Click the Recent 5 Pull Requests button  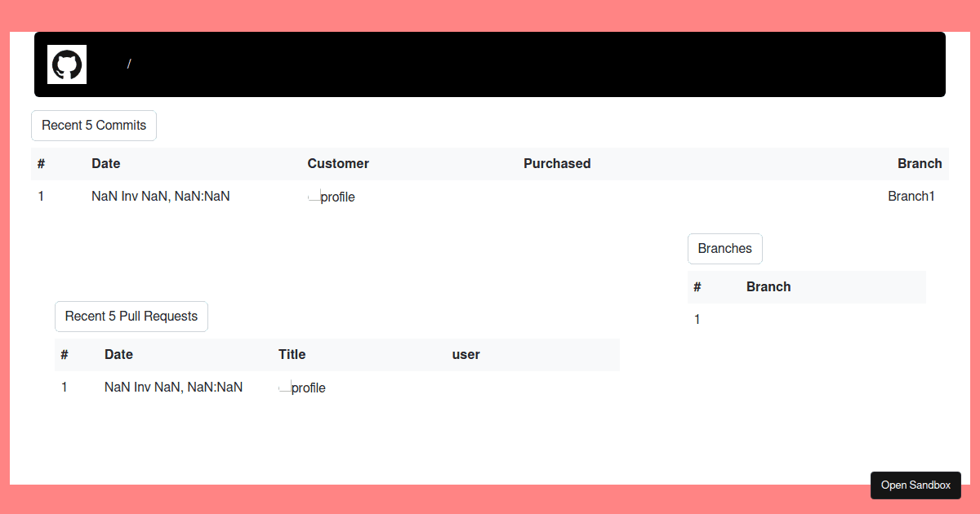point(131,317)
